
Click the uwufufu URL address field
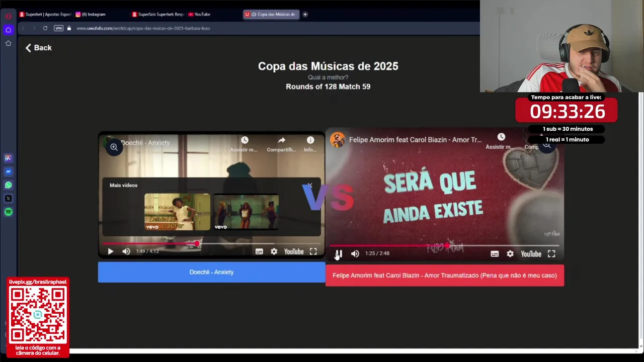[143, 28]
